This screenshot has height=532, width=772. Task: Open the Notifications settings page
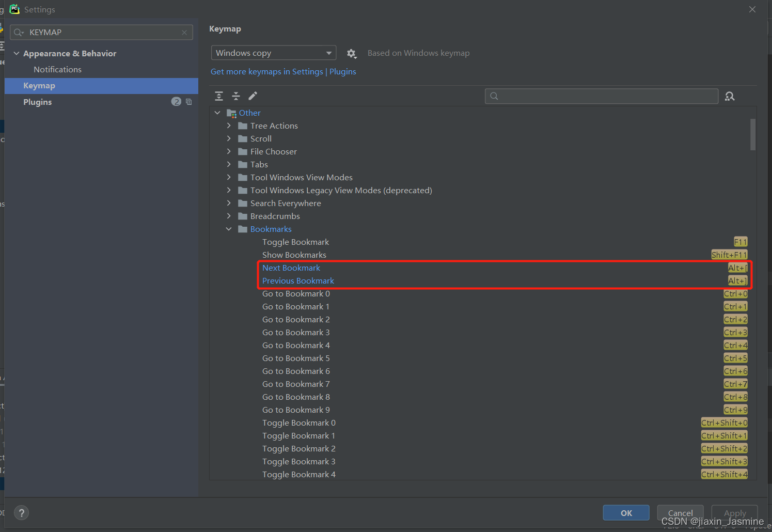click(57, 69)
